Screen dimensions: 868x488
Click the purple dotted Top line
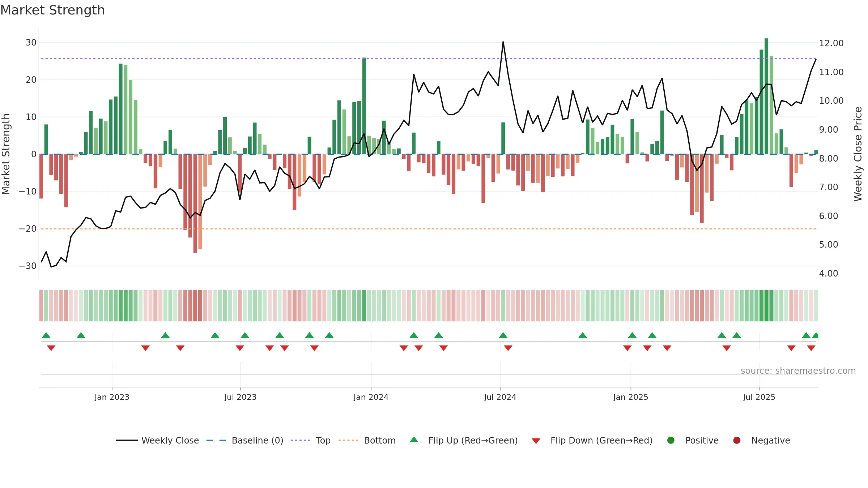pyautogui.click(x=429, y=58)
